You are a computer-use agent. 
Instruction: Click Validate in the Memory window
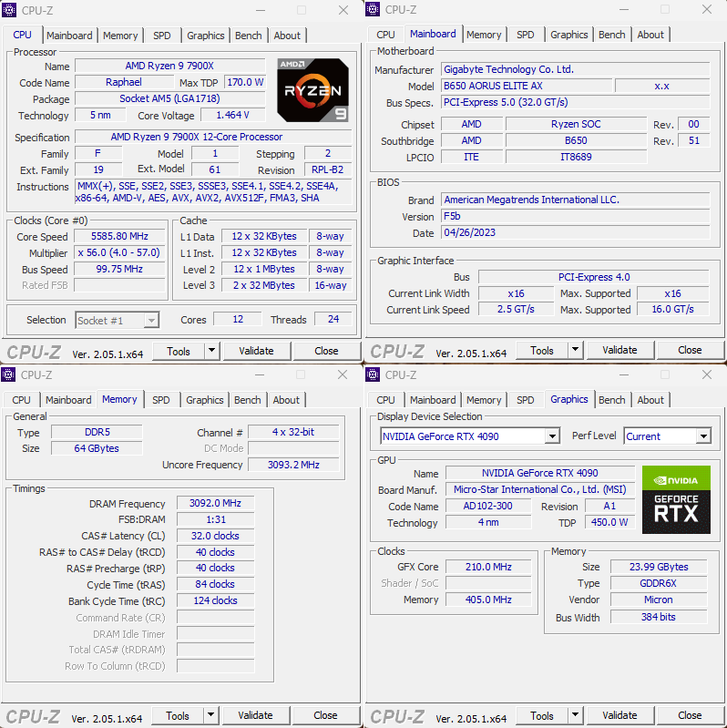255,715
